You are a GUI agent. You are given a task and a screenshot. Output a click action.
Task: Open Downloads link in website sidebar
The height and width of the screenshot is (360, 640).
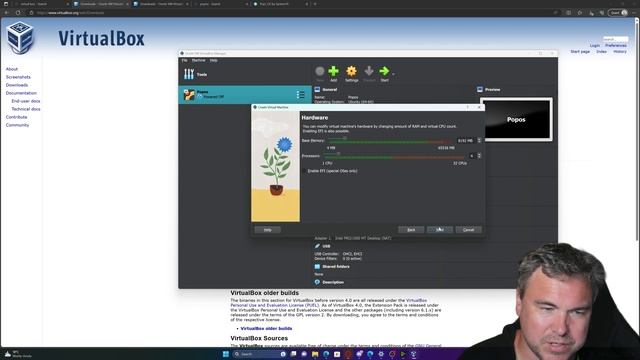pos(17,85)
